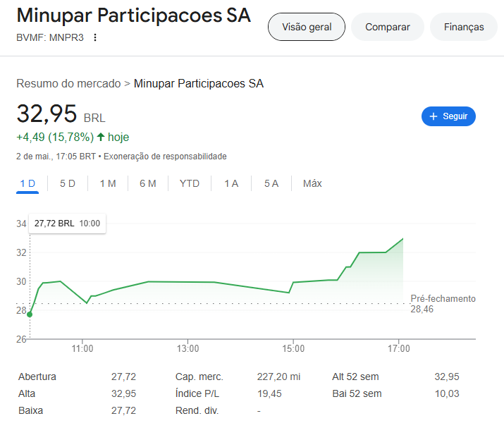
Task: Click the 15:00 time axis label
Action: 293,348
